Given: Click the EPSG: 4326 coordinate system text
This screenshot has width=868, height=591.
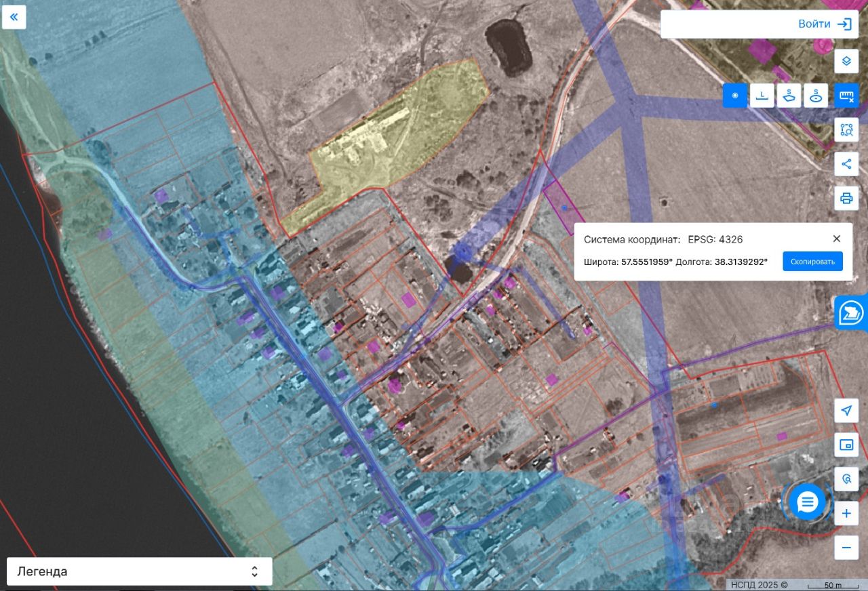Looking at the screenshot, I should [x=715, y=239].
